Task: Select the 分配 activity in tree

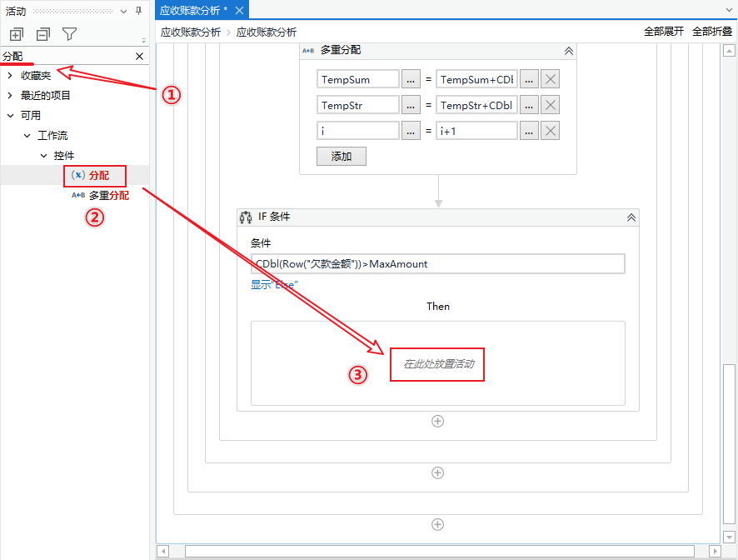Action: pos(98,176)
